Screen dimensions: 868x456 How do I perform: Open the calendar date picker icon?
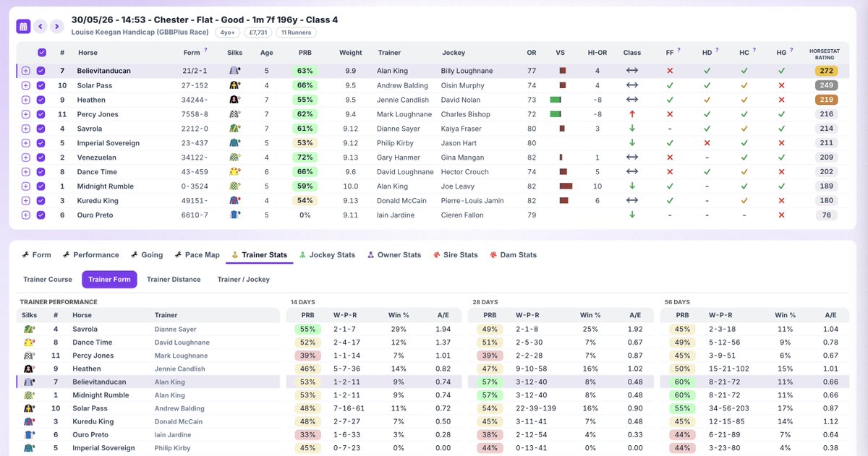(23, 26)
